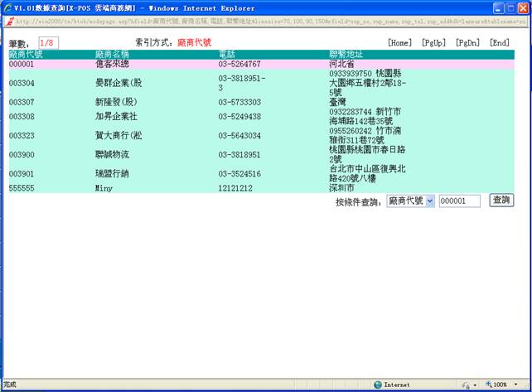Click the 筆數 record count field 1/8
532x392 pixels.
[x=48, y=42]
